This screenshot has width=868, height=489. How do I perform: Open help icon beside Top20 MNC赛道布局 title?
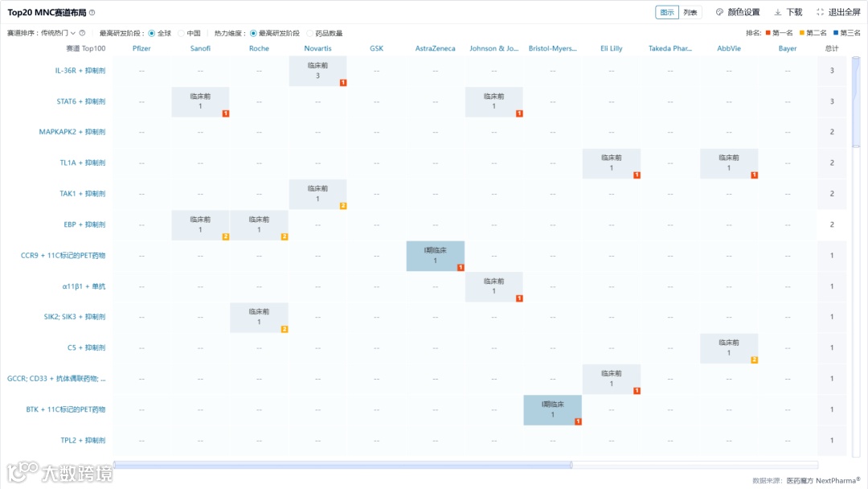pos(92,13)
